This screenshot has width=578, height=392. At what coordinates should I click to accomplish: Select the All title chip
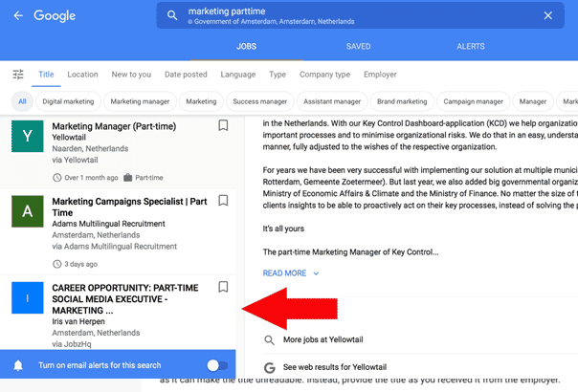(22, 101)
